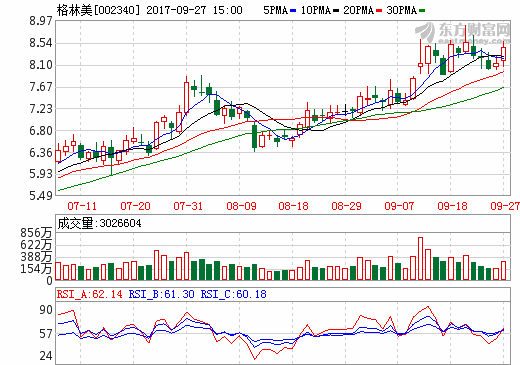The height and width of the screenshot is (365, 520).
Task: Click the 08-29 date axis label
Action: pyautogui.click(x=346, y=206)
